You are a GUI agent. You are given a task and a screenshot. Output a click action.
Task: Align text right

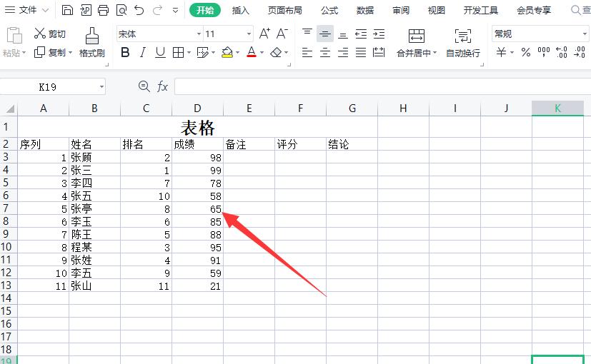343,52
